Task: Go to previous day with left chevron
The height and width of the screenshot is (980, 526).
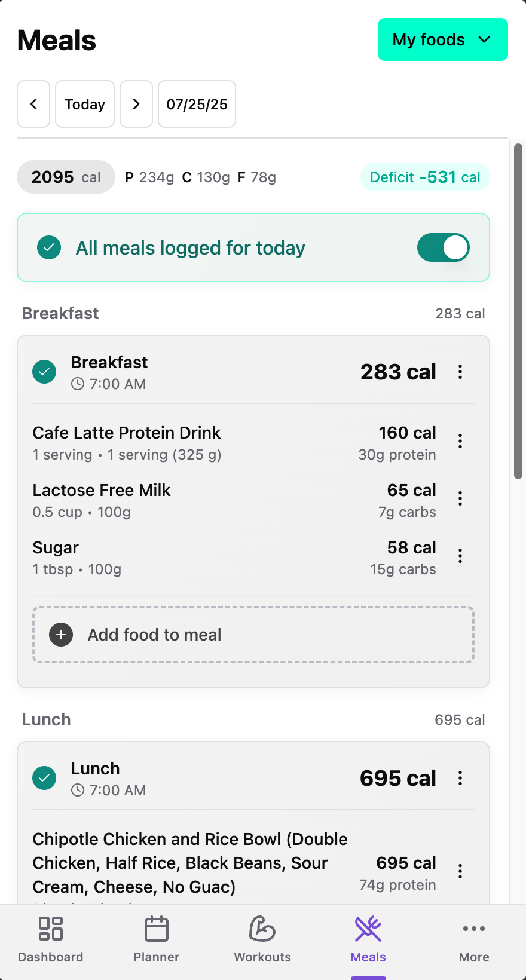Action: 33,104
